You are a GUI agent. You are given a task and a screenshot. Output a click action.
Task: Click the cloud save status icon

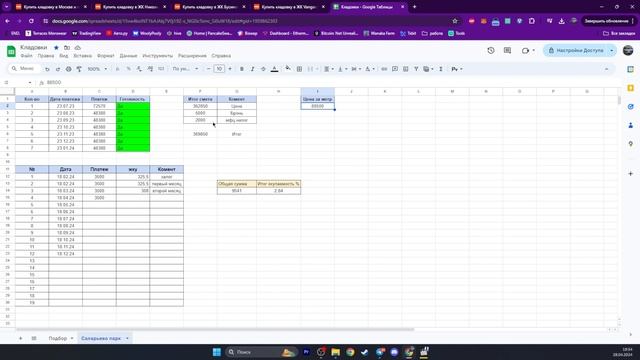click(x=78, y=48)
